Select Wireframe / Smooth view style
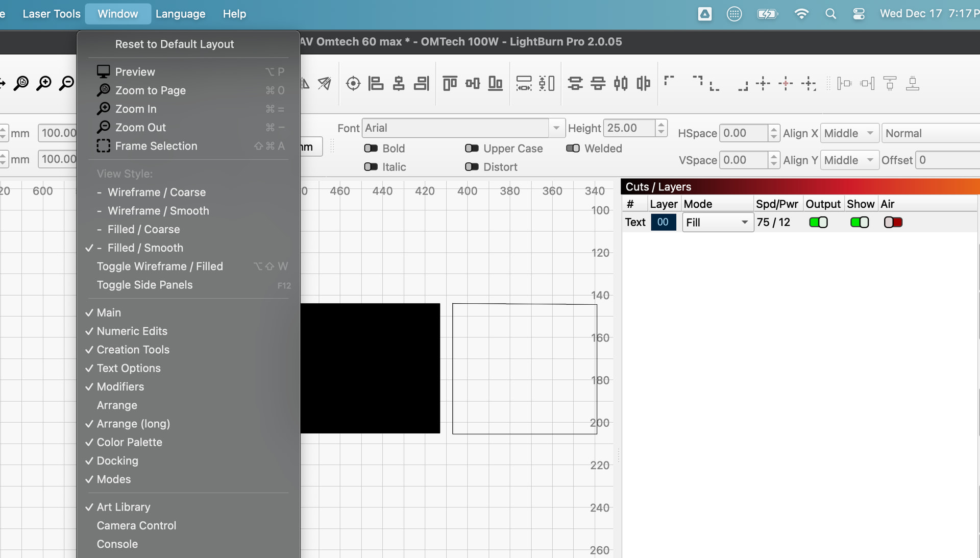The height and width of the screenshot is (558, 980). coord(158,211)
